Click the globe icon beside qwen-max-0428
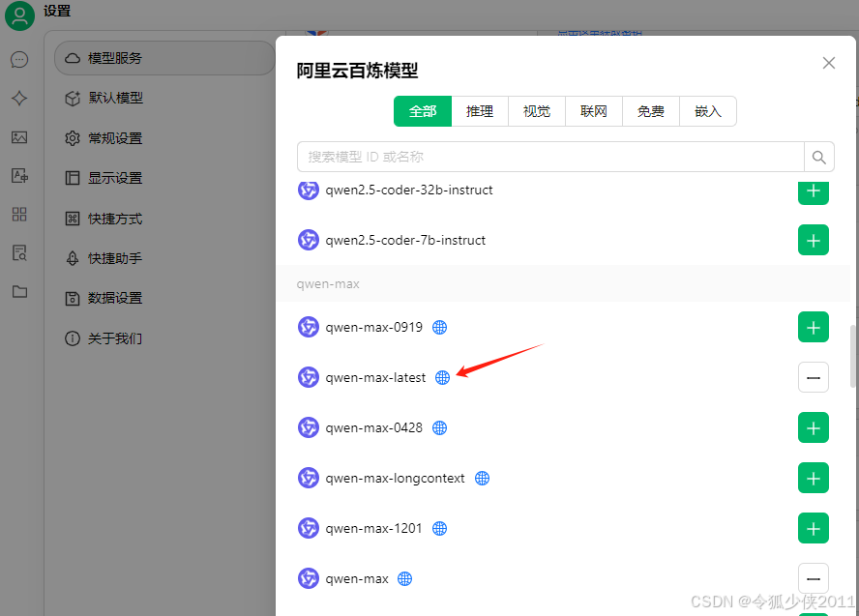The height and width of the screenshot is (616, 859). [439, 428]
